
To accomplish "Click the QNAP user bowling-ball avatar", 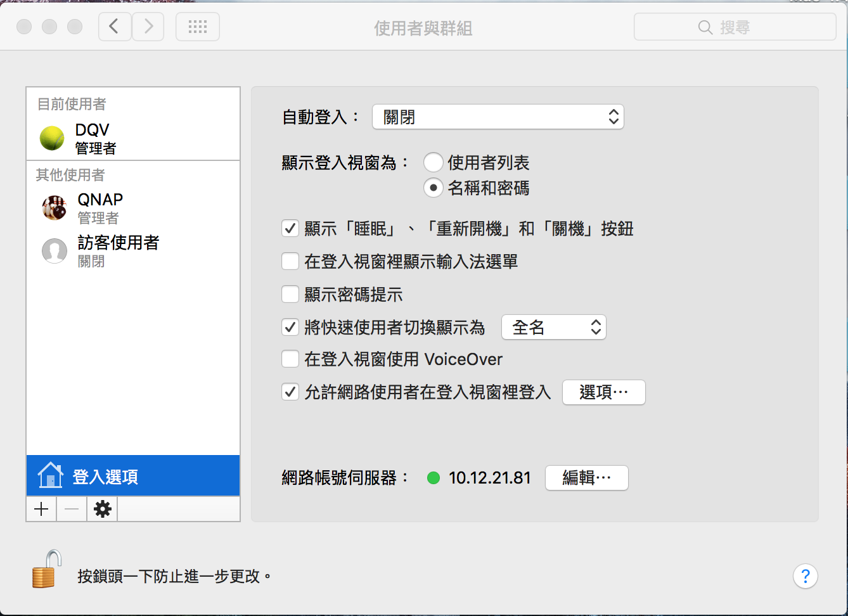I will coord(54,207).
